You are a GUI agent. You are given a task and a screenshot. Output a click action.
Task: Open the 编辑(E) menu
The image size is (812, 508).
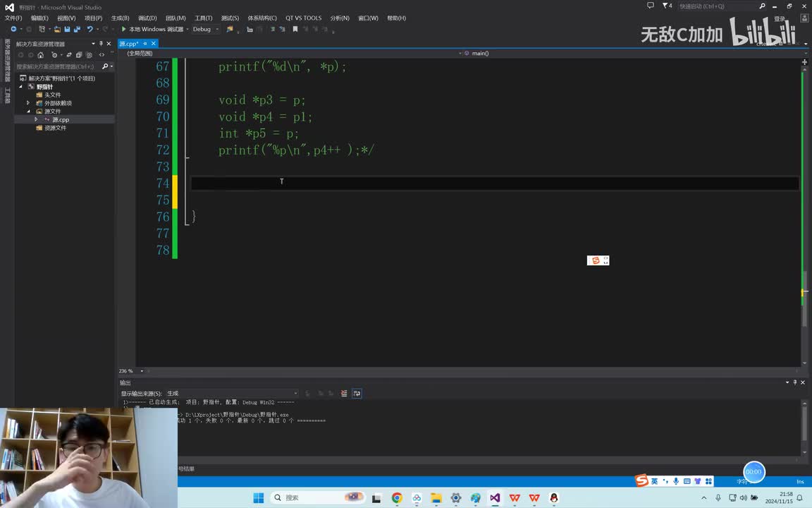tap(39, 18)
